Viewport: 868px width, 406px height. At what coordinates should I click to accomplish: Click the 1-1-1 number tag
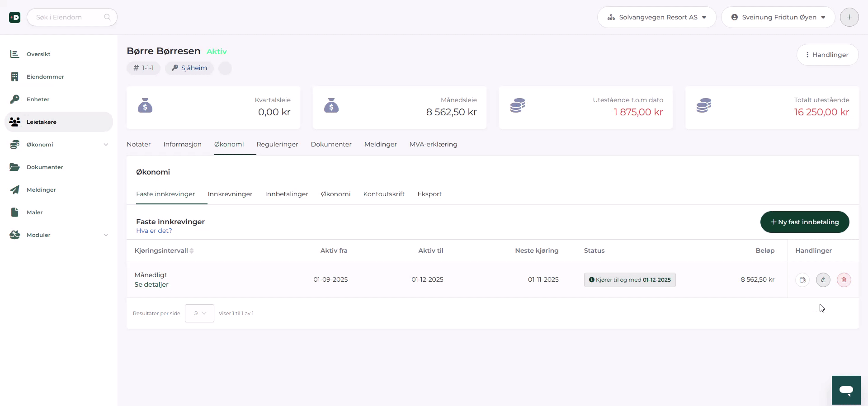click(143, 68)
